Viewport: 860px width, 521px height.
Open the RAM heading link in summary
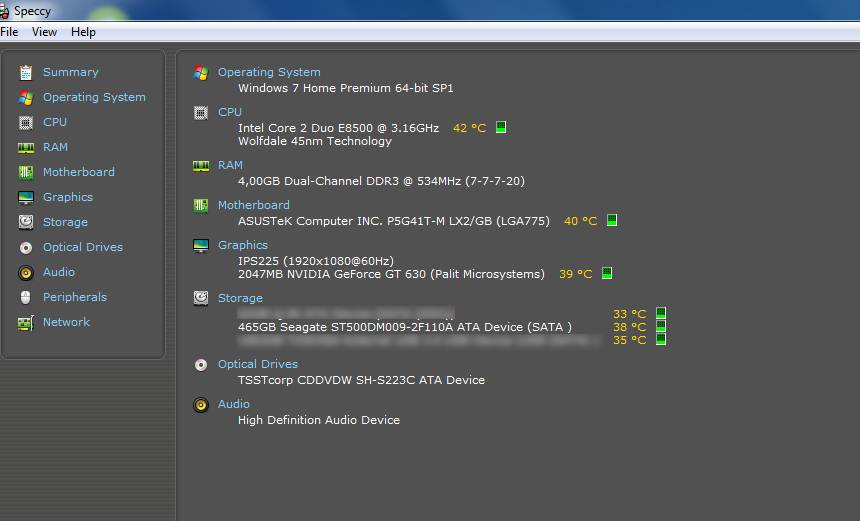tap(230, 165)
